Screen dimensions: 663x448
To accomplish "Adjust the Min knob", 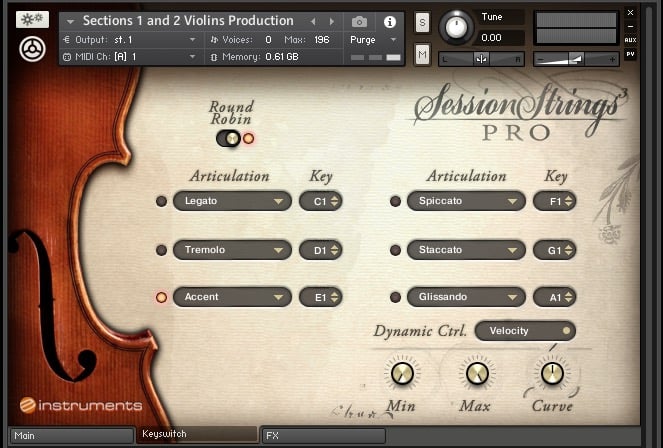I will (x=402, y=373).
